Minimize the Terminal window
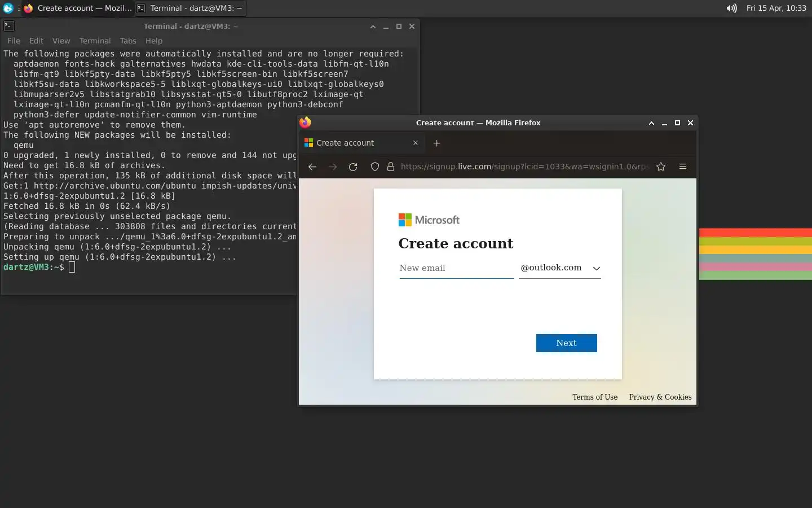This screenshot has height=508, width=812. coord(386,27)
